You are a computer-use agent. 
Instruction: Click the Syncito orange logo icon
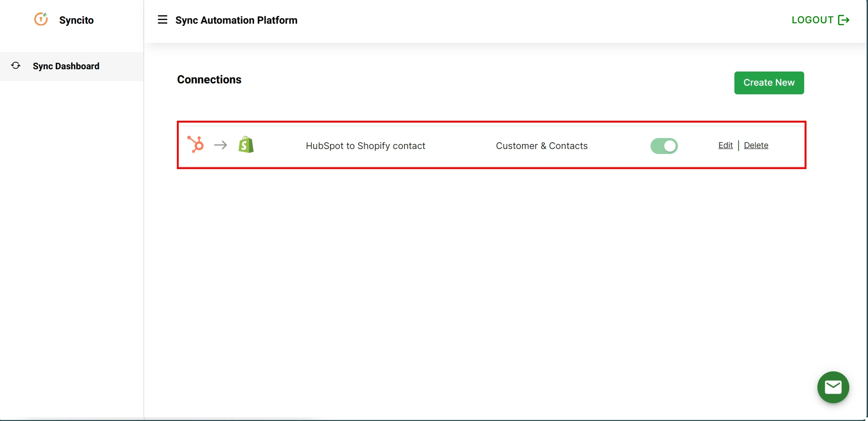tap(41, 19)
